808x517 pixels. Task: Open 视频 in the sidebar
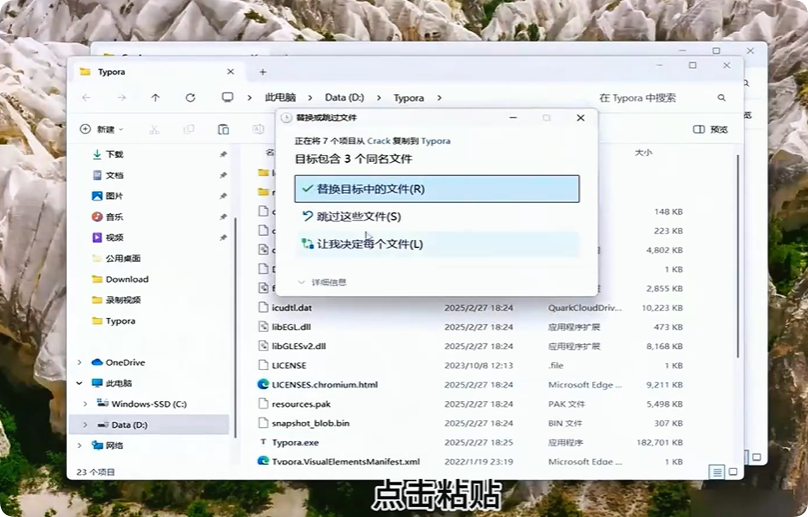[x=115, y=237]
